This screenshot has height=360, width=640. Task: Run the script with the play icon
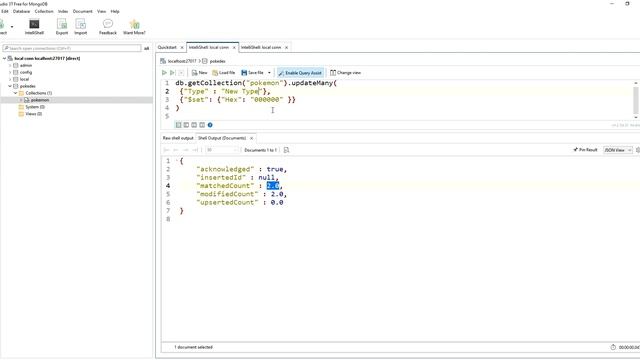pyautogui.click(x=164, y=73)
